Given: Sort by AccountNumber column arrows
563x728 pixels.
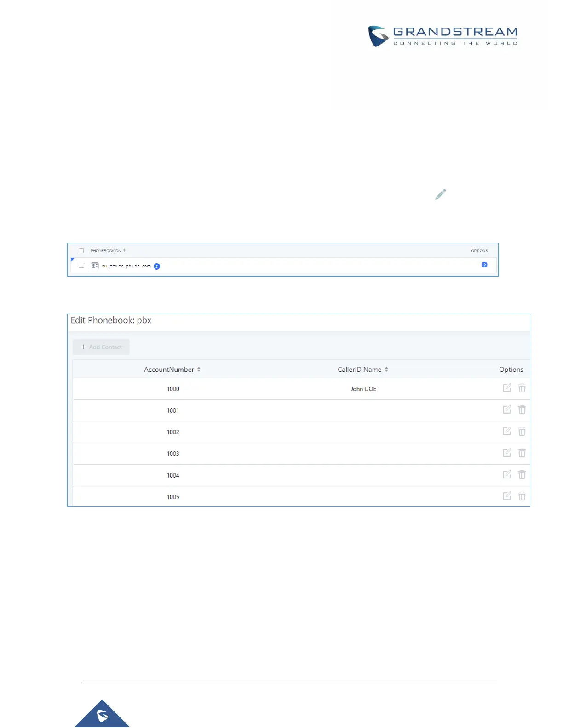Looking at the screenshot, I should pos(199,370).
